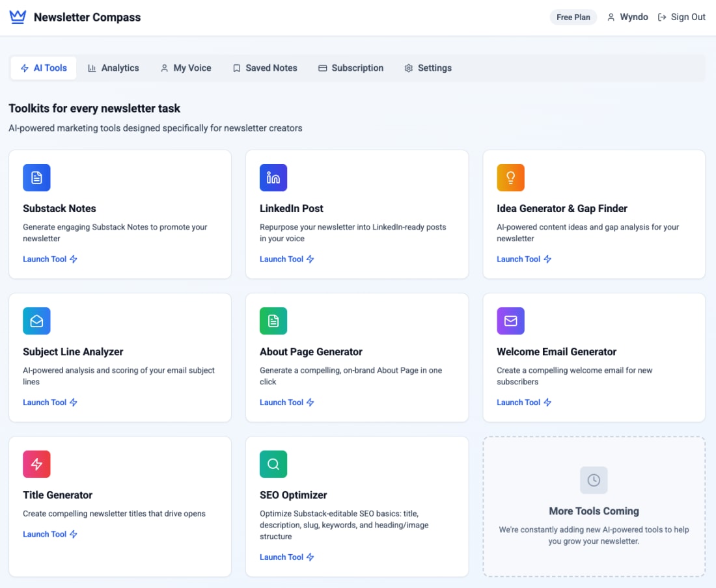This screenshot has width=716, height=588.
Task: Launch the Welcome Email Generator tool
Action: point(524,403)
